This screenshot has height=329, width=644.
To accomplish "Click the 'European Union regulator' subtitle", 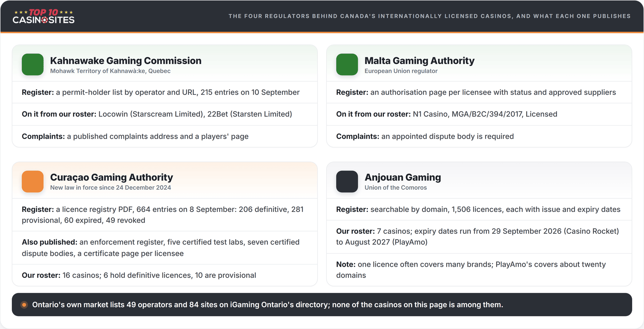I will [x=401, y=71].
